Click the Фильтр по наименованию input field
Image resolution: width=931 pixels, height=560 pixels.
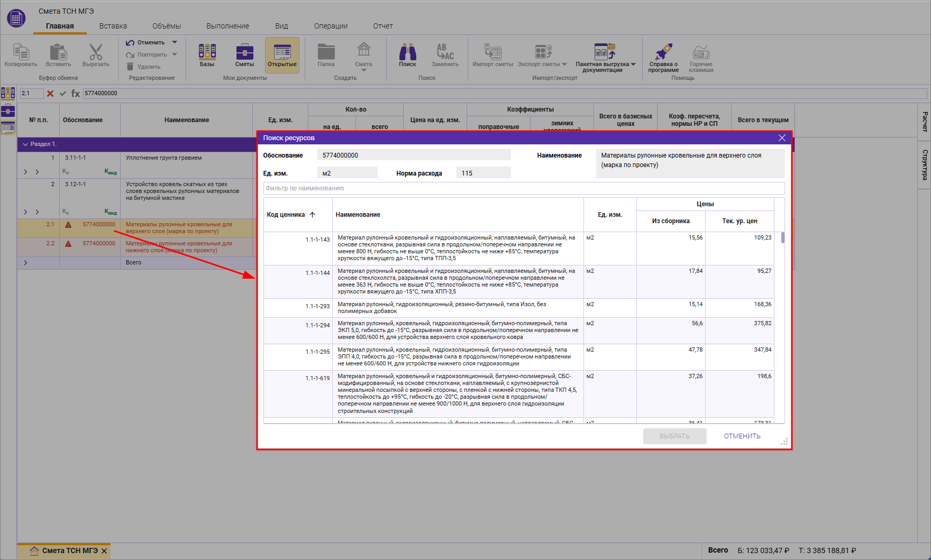click(524, 188)
